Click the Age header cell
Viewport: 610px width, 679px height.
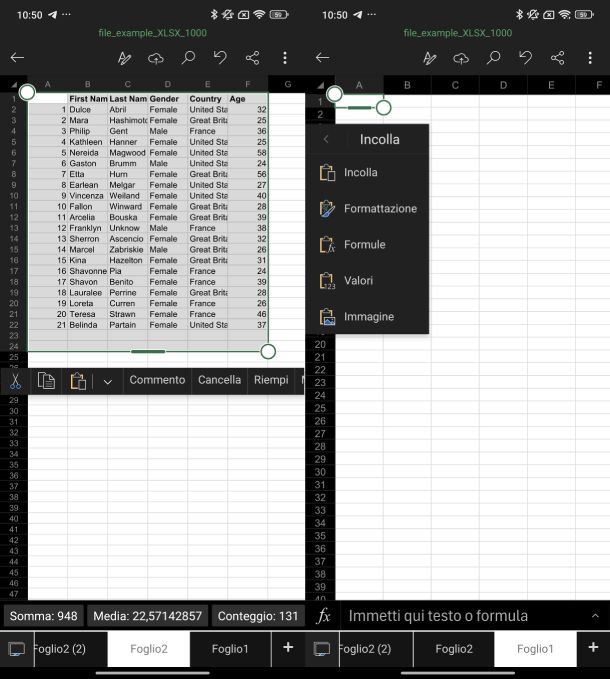pyautogui.click(x=248, y=99)
